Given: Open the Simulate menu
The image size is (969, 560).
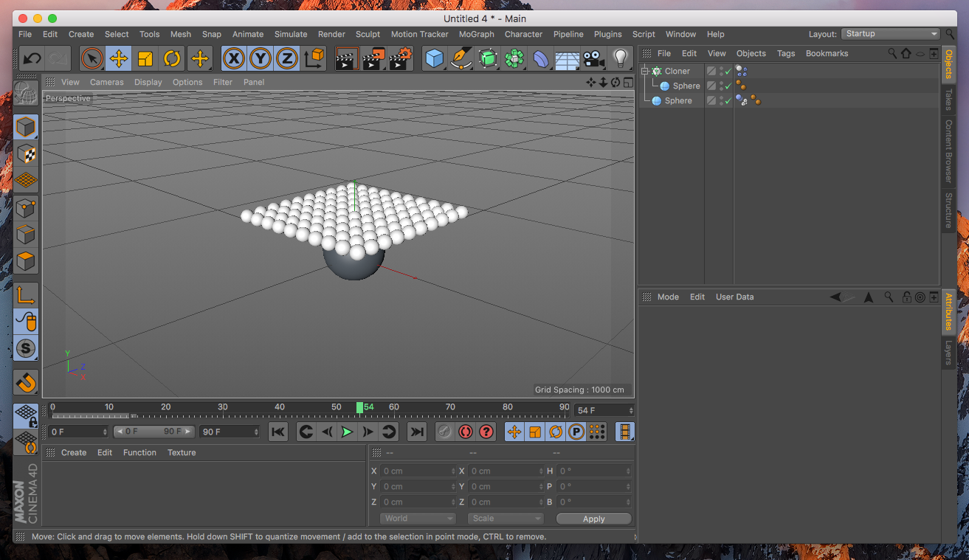Looking at the screenshot, I should [x=291, y=34].
